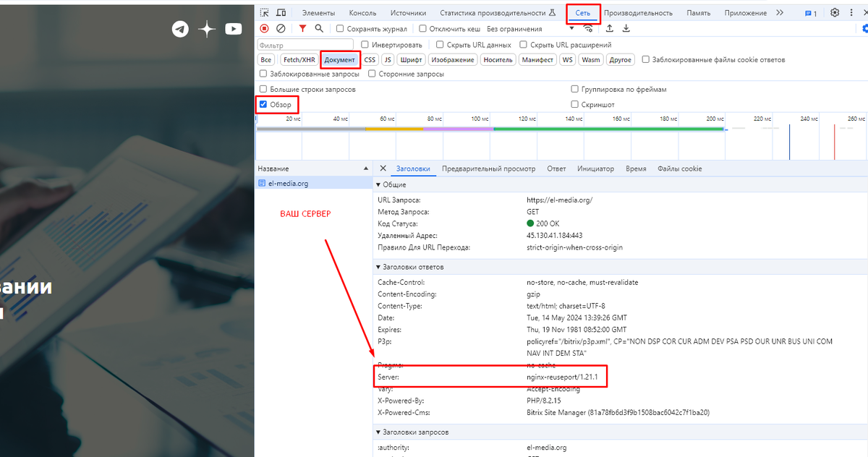Screen dimensions: 868x457
Task: Open the Ответ details tab
Action: pyautogui.click(x=556, y=168)
